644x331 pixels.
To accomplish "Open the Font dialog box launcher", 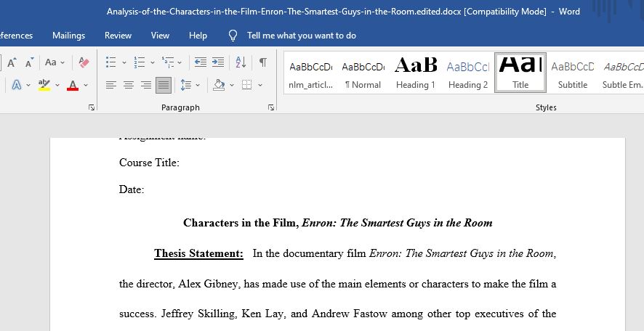I will tap(92, 107).
